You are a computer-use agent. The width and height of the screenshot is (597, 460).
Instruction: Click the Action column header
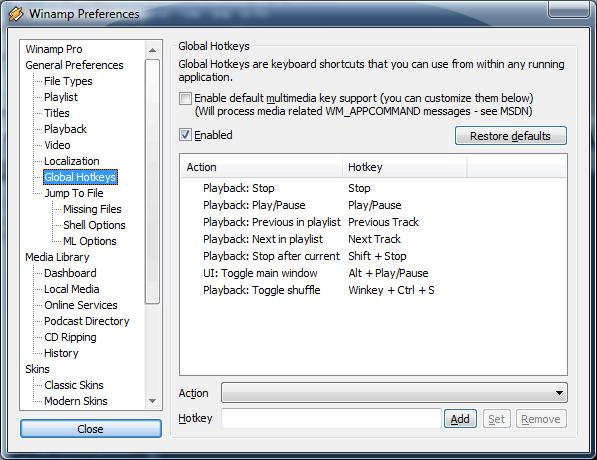coord(261,167)
